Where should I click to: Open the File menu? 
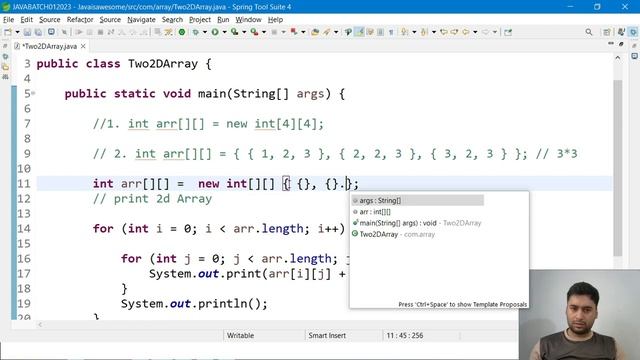8,20
